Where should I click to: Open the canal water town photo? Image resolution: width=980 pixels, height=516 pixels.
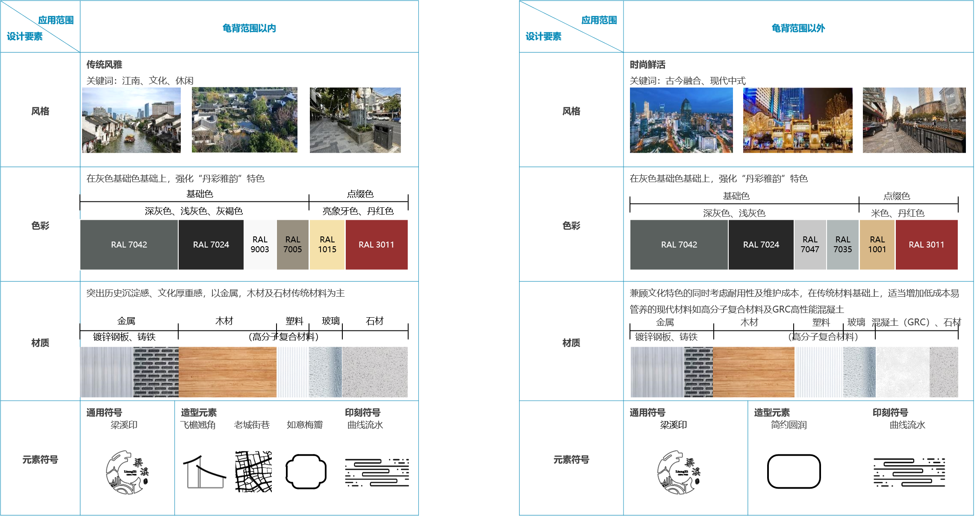[x=131, y=120]
